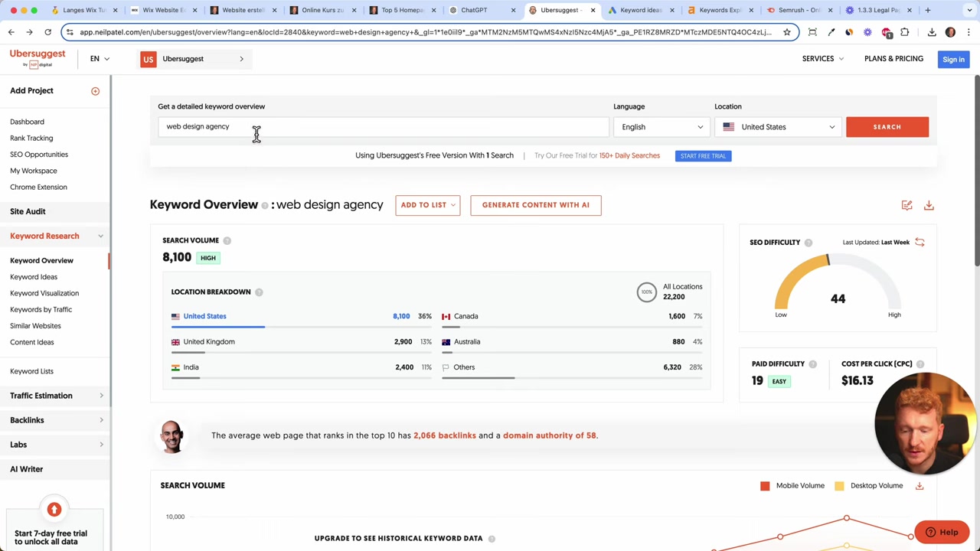The image size is (980, 551).
Task: Open Dashboard in sidebar
Action: (x=27, y=122)
